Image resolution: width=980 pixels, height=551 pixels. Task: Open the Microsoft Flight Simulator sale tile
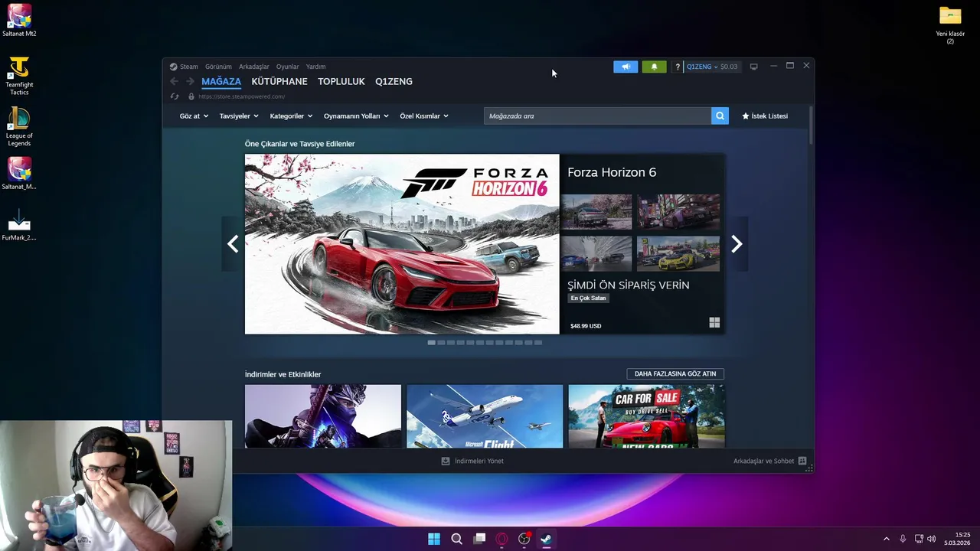tap(485, 416)
